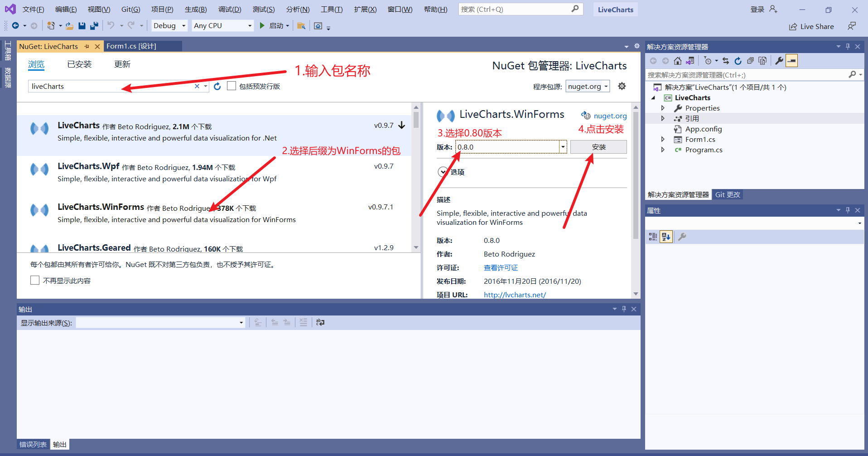Check the include prerelease checkbox
This screenshot has height=456, width=868.
[231, 86]
